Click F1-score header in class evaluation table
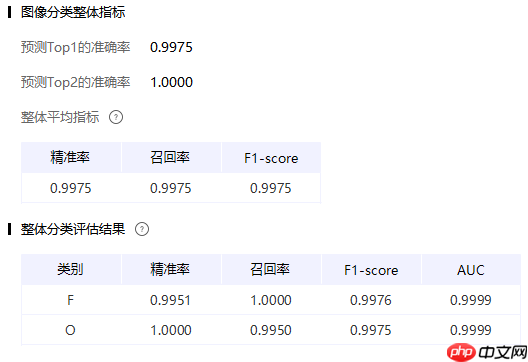528x362 pixels. coord(371,269)
